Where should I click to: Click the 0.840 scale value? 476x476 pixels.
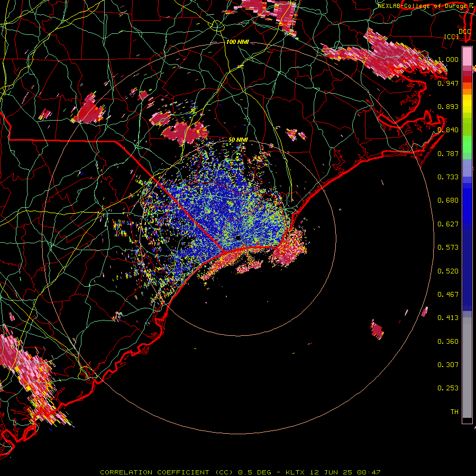click(448, 130)
